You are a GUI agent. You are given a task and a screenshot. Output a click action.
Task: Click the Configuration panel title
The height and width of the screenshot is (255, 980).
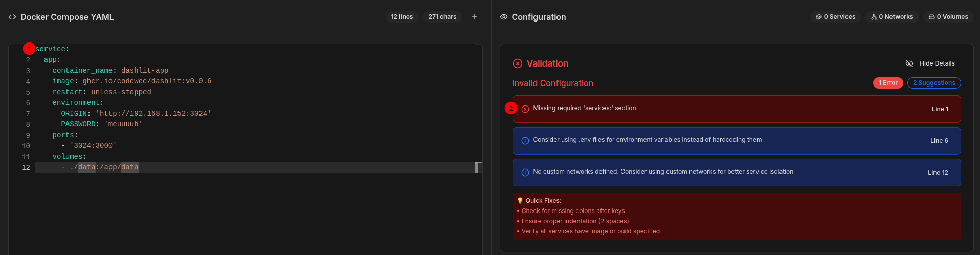click(x=539, y=17)
